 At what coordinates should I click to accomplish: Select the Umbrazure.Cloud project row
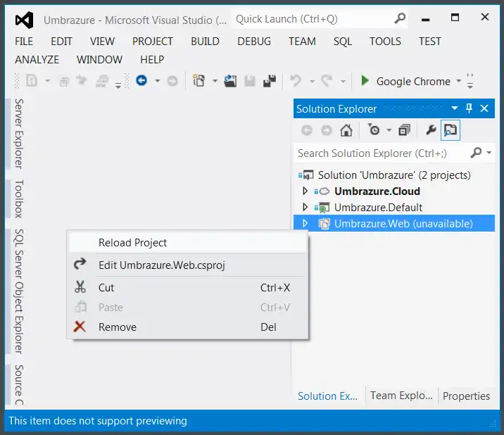pos(394,191)
